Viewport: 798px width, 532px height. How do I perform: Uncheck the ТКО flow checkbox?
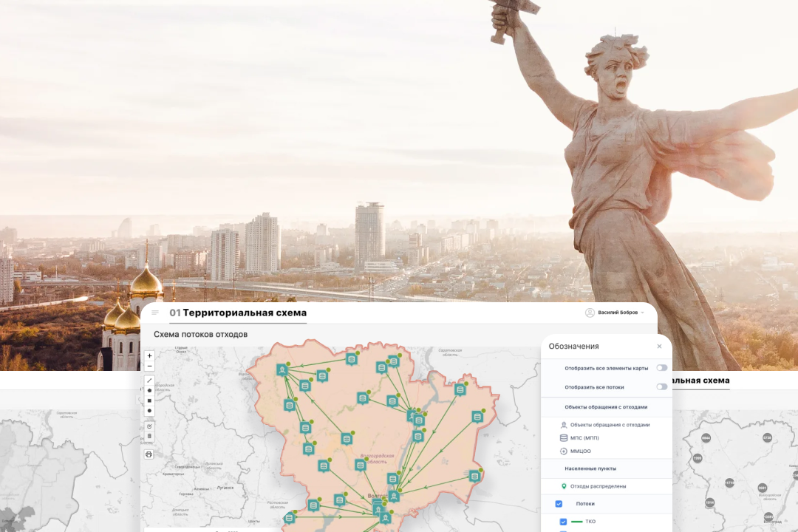click(x=563, y=522)
